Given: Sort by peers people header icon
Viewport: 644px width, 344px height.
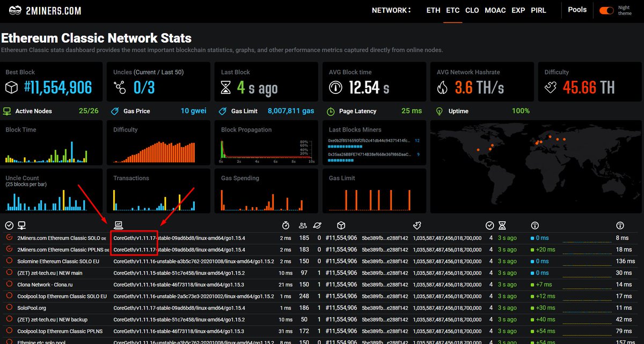Looking at the screenshot, I should tap(303, 225).
